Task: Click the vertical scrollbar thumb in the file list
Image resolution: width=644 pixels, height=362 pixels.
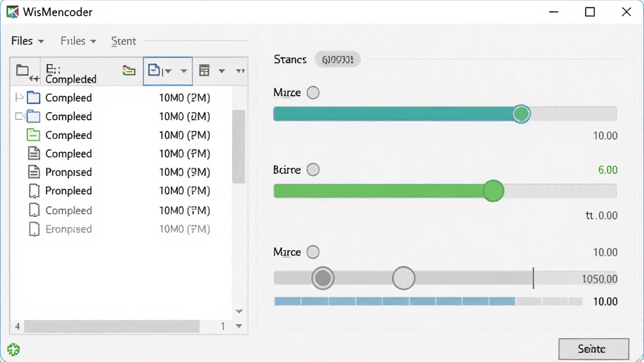Action: (238, 146)
